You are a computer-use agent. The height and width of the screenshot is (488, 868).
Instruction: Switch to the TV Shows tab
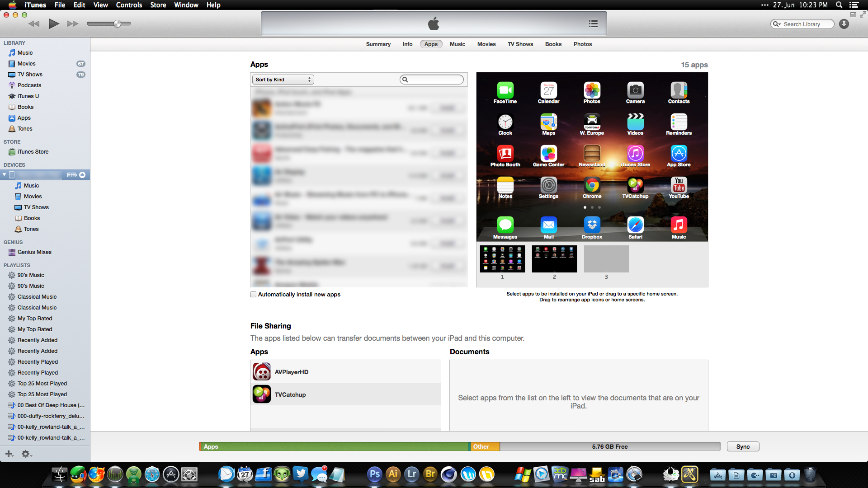point(520,44)
